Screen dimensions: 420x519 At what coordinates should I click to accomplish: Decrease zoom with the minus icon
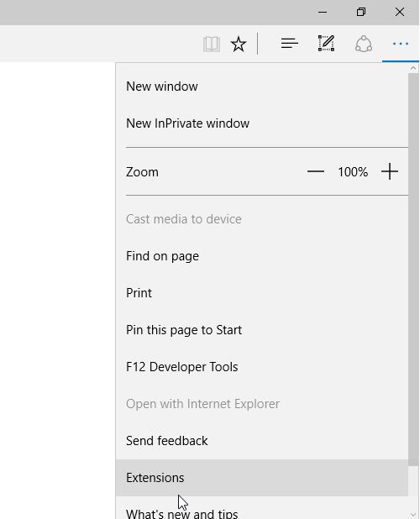(x=316, y=172)
